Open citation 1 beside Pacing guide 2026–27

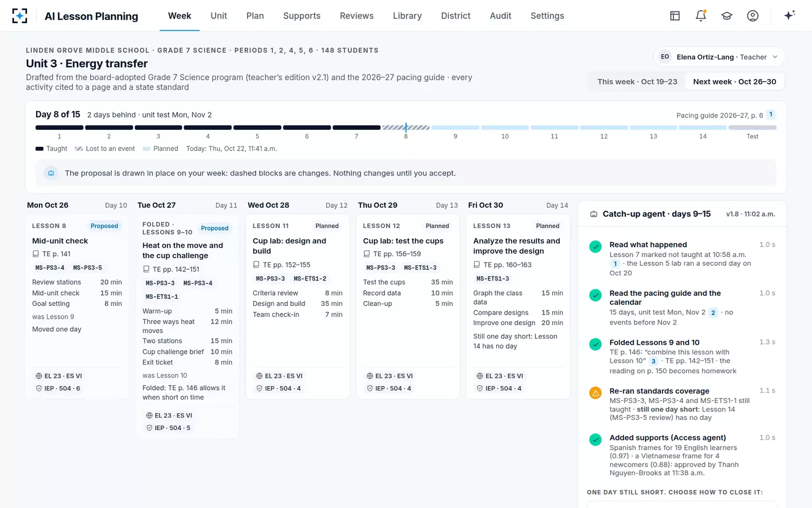click(771, 115)
